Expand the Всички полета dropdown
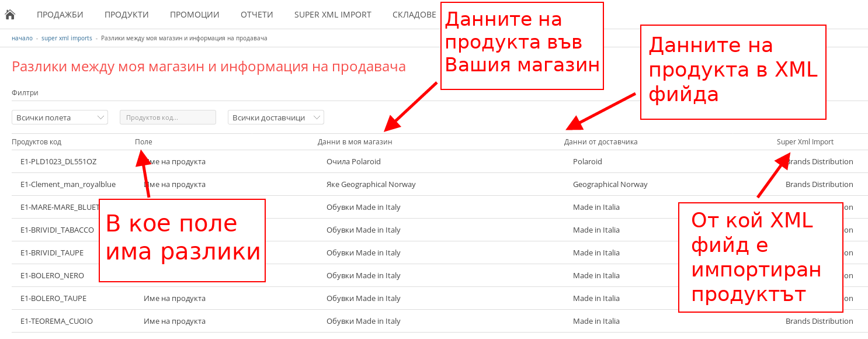868x339 pixels. pyautogui.click(x=60, y=117)
